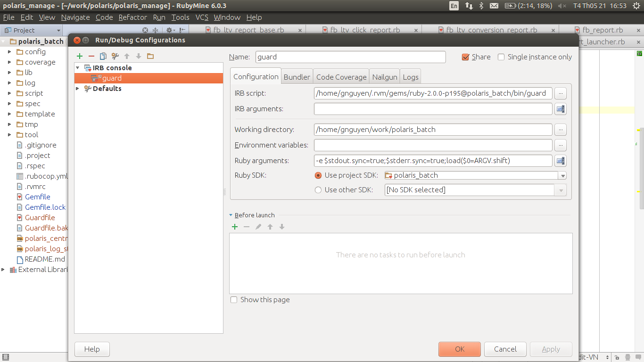Open the Navigate menu
This screenshot has height=362, width=644.
click(75, 17)
